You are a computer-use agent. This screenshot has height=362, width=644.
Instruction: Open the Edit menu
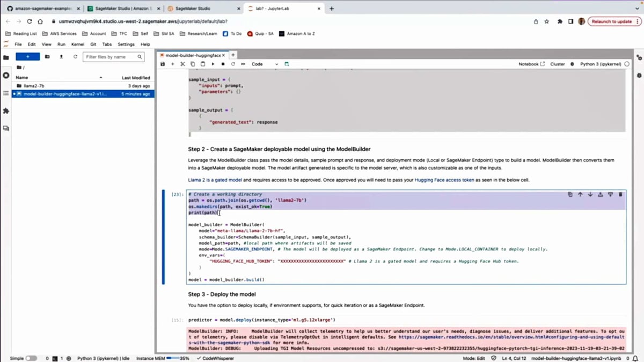(x=32, y=45)
